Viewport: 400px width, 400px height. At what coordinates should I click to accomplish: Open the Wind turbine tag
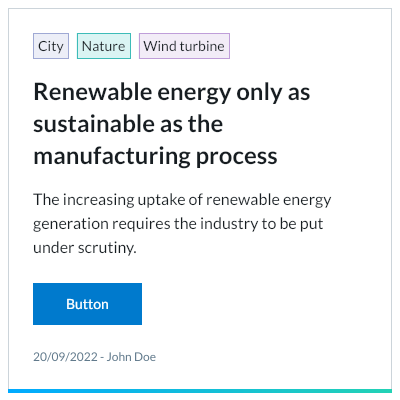coord(184,46)
